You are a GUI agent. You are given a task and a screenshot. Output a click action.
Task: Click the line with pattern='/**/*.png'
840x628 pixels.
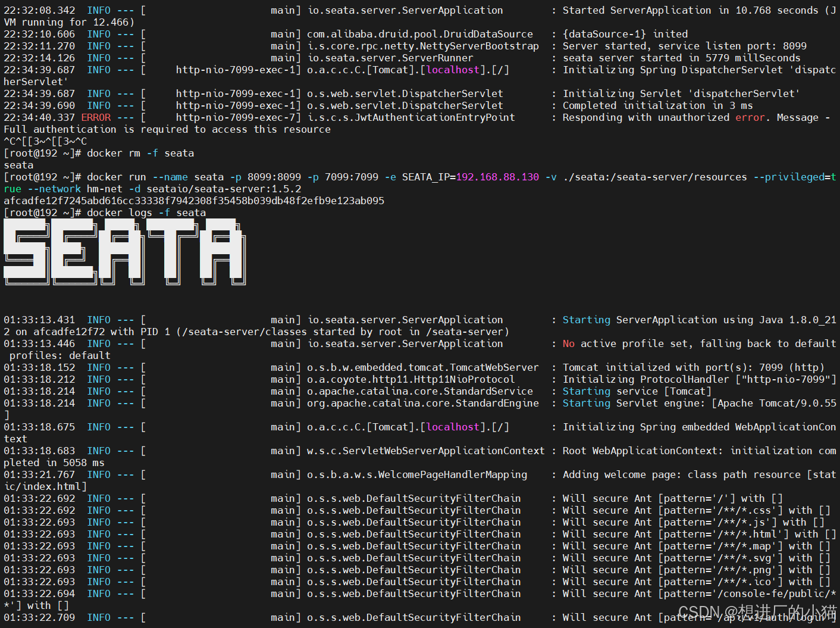(417, 570)
